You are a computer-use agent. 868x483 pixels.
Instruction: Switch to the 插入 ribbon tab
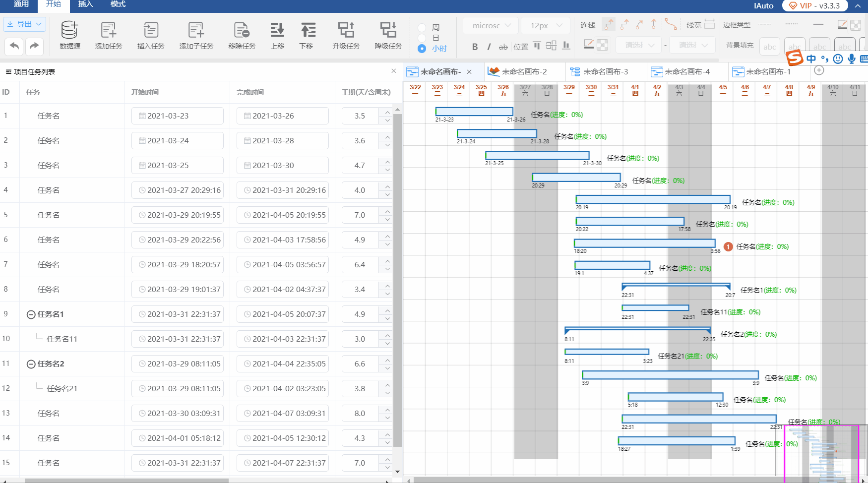tap(85, 4)
